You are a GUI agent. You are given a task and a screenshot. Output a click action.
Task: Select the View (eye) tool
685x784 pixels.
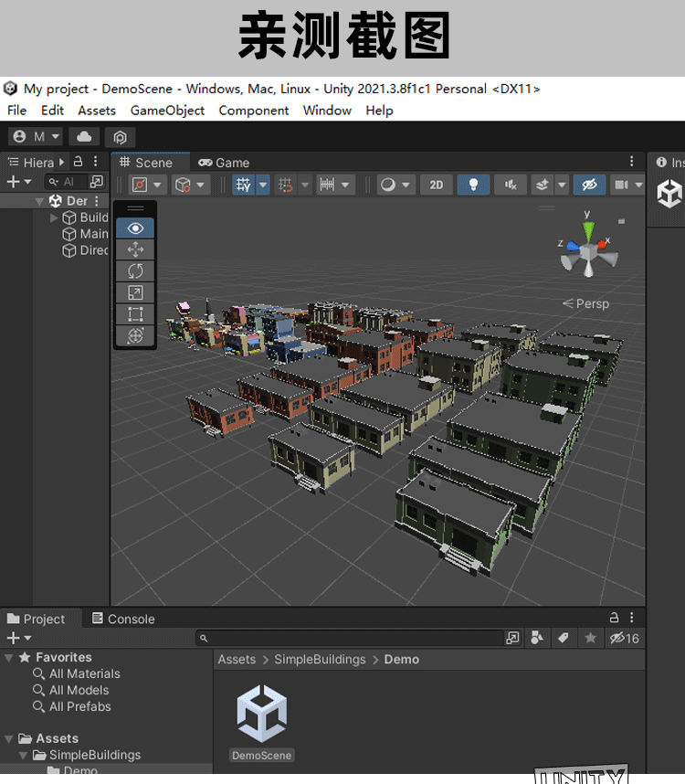[x=135, y=228]
